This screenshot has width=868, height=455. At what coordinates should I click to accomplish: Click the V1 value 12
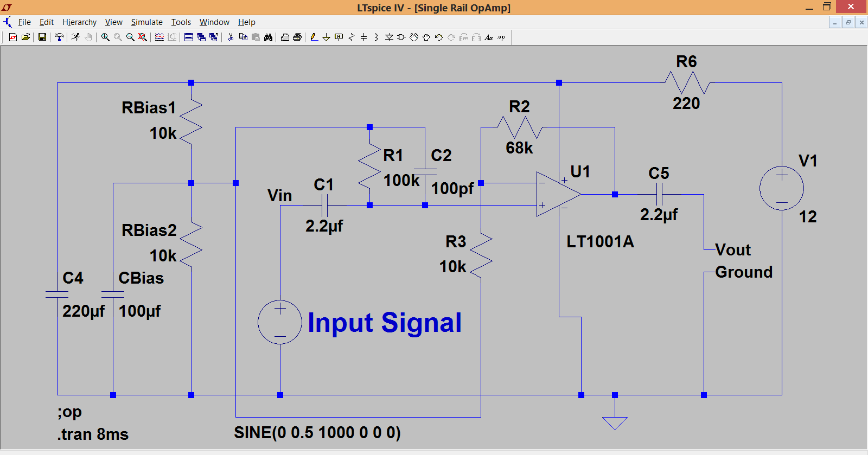pos(808,217)
